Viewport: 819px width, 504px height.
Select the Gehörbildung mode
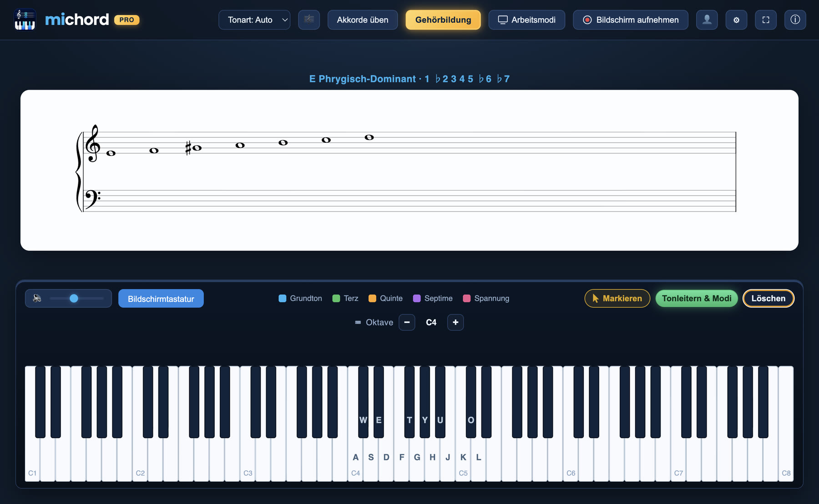coord(443,20)
